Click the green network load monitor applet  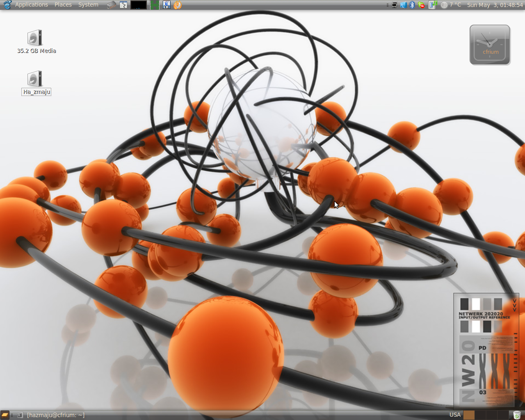point(155,5)
